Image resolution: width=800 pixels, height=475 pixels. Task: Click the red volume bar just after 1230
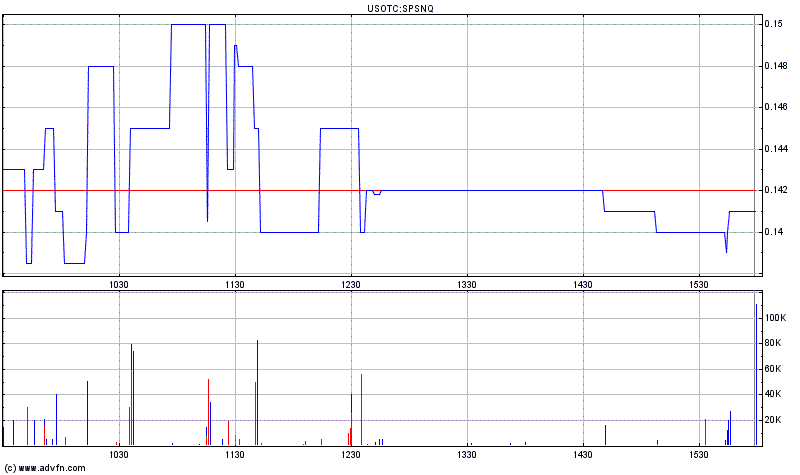click(361, 410)
